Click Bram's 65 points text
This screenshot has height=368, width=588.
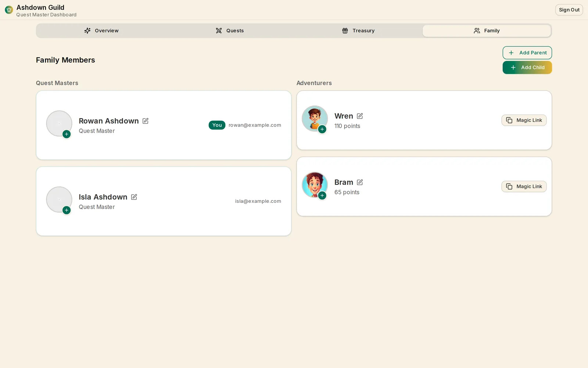(347, 192)
